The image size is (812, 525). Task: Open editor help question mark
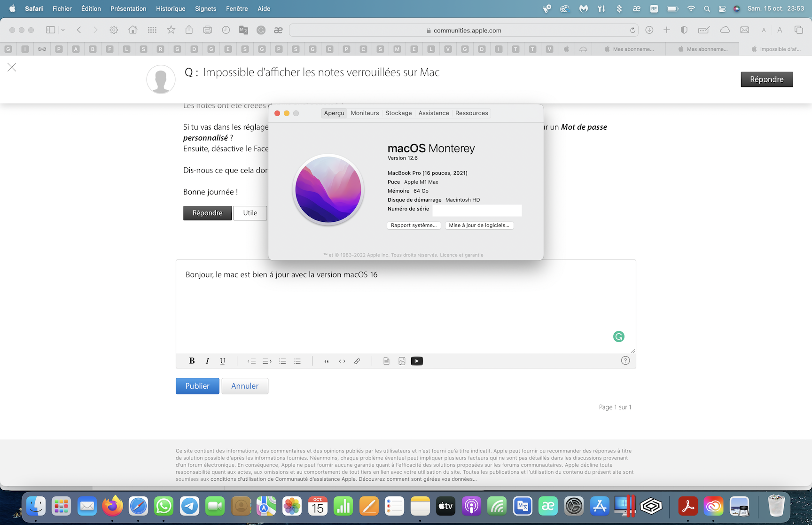pyautogui.click(x=625, y=360)
